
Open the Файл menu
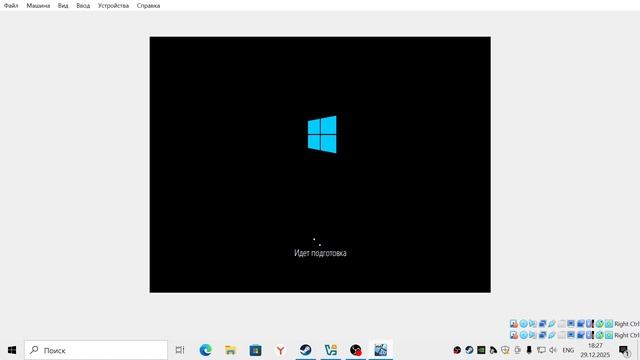(11, 6)
